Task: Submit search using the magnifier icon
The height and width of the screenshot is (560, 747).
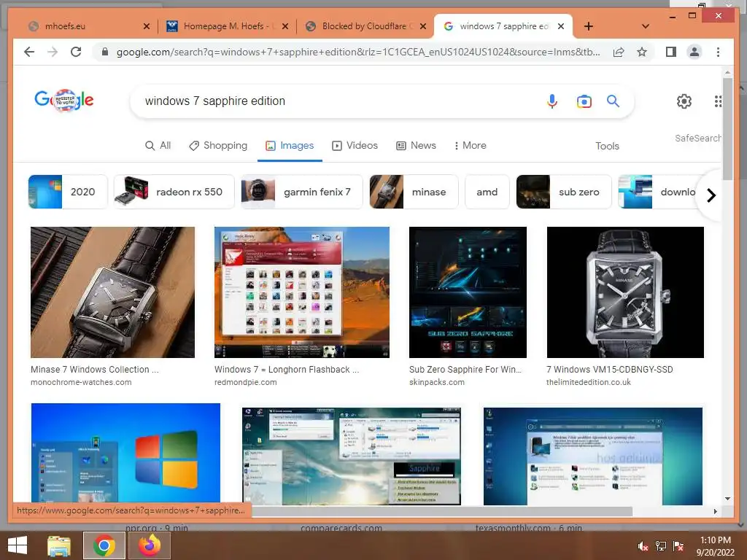Action: pyautogui.click(x=613, y=101)
